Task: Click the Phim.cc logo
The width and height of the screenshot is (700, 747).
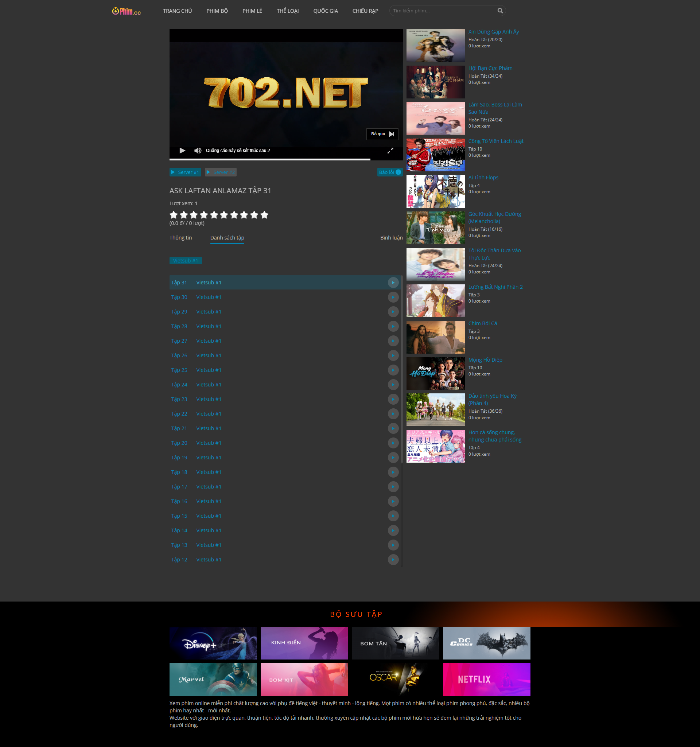Action: click(127, 11)
